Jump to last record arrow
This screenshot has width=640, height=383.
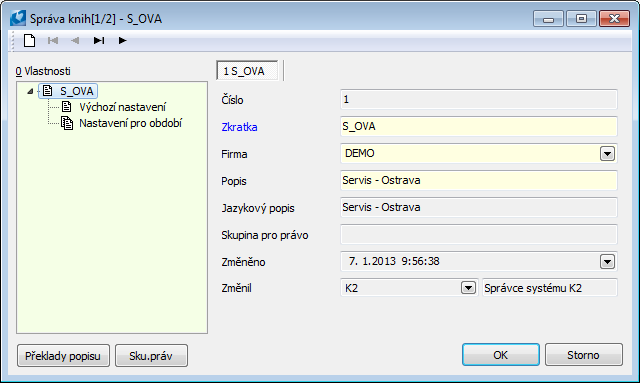point(99,40)
